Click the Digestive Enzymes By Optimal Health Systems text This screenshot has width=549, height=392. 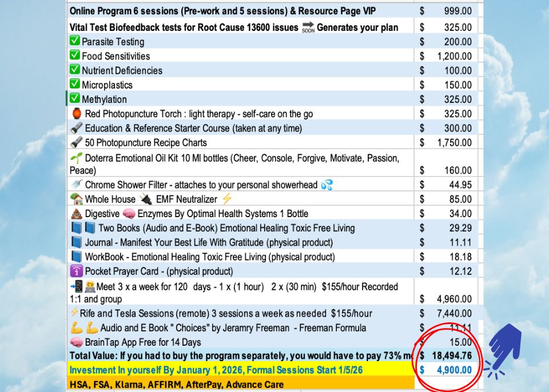[x=196, y=214]
